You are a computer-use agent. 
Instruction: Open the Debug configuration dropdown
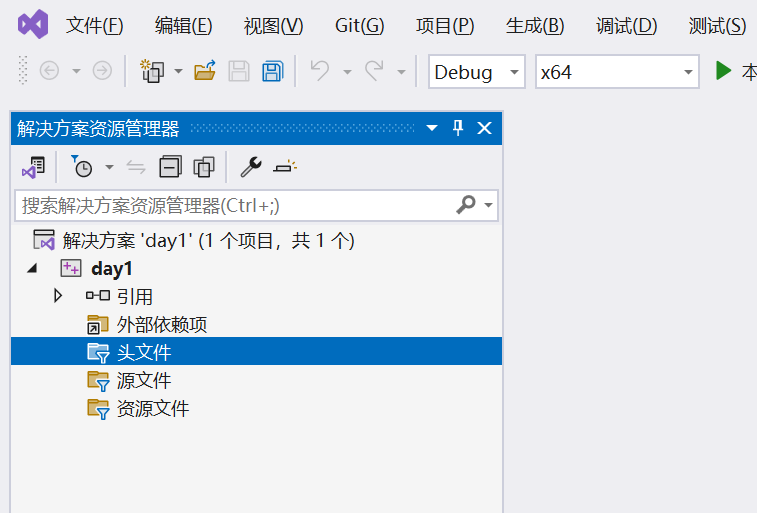[x=477, y=72]
